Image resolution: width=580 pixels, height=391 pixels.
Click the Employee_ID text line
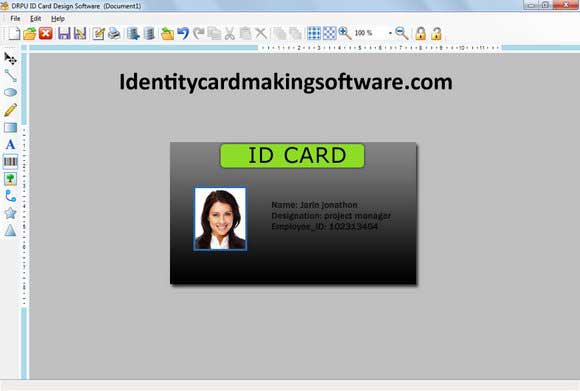(324, 226)
